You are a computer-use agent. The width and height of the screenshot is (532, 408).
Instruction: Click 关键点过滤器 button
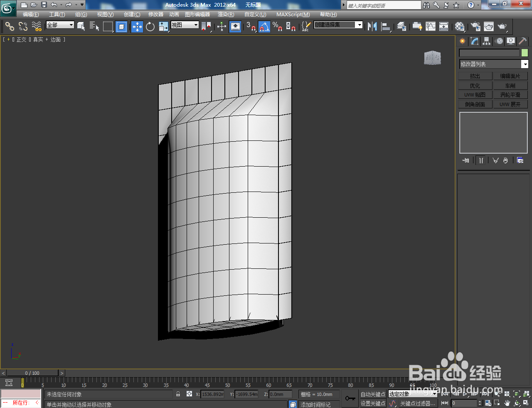pyautogui.click(x=418, y=403)
